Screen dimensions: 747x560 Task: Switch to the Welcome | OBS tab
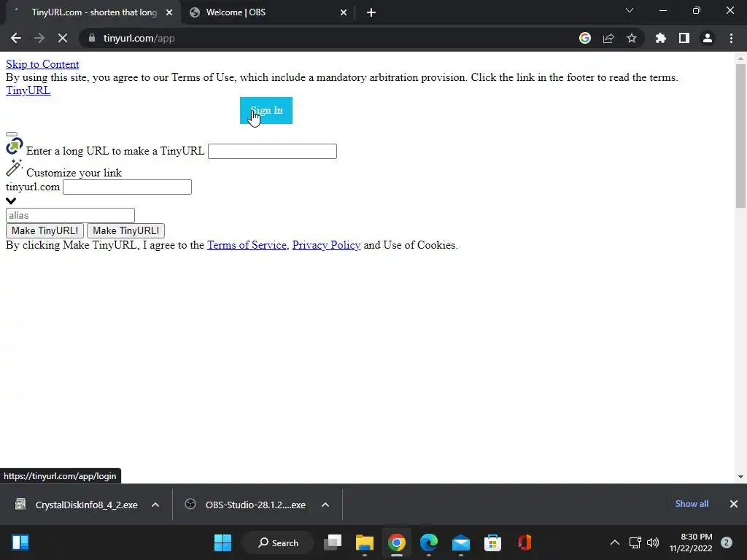pyautogui.click(x=268, y=12)
